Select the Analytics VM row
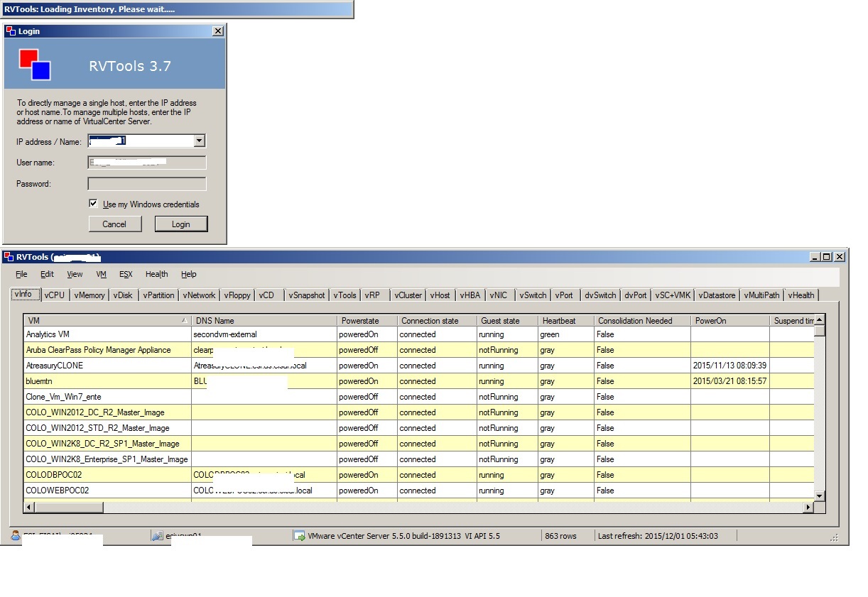 click(x=419, y=334)
